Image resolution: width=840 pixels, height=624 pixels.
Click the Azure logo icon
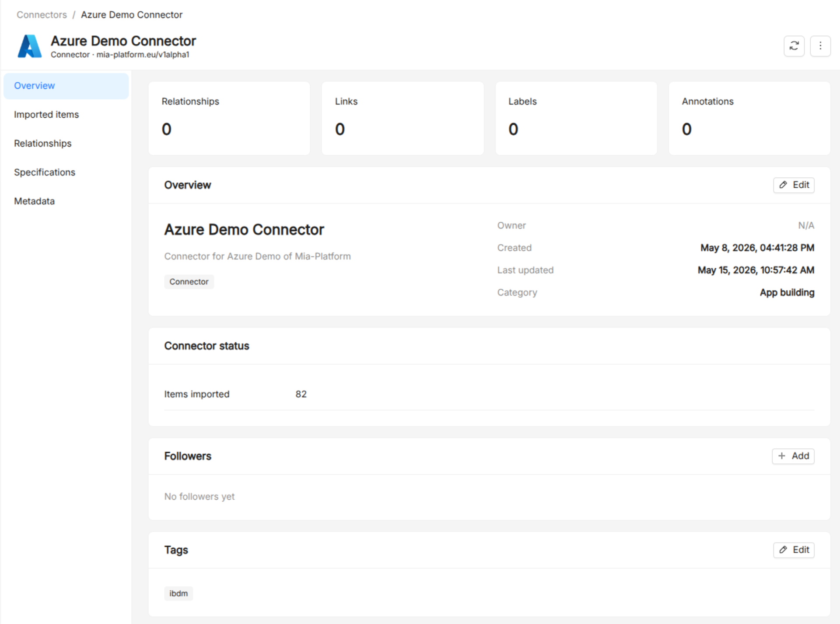click(30, 46)
